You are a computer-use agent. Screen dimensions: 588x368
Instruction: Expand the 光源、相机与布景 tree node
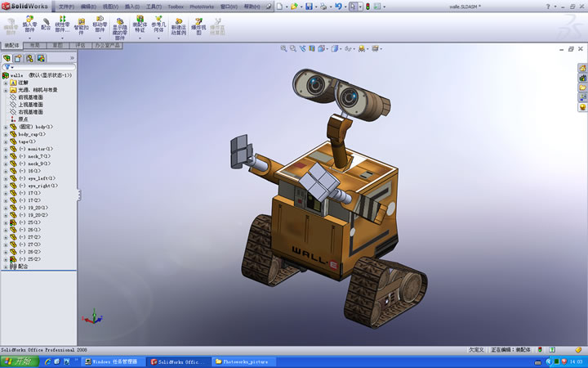pyautogui.click(x=6, y=90)
